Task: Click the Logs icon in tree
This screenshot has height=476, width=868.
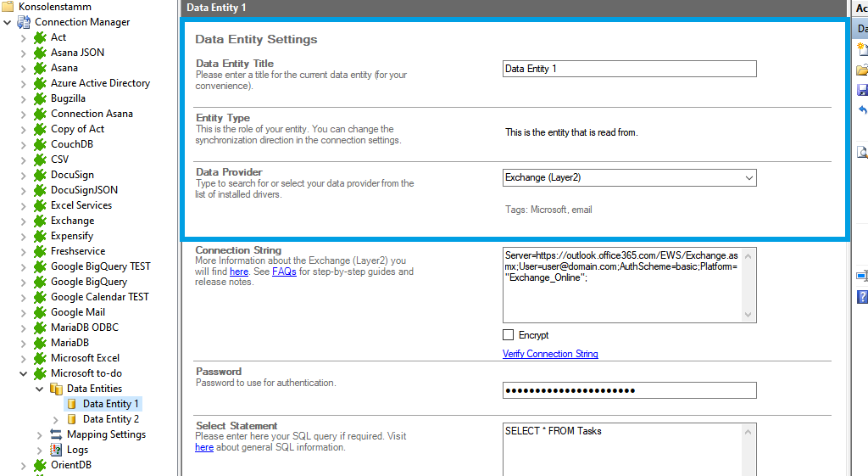Action: tap(56, 450)
